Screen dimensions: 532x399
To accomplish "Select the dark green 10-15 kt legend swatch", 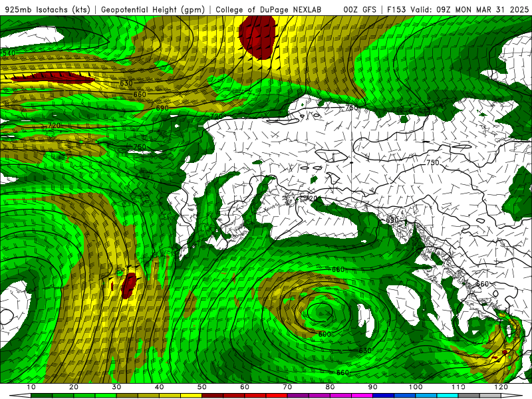I will coord(41,396).
